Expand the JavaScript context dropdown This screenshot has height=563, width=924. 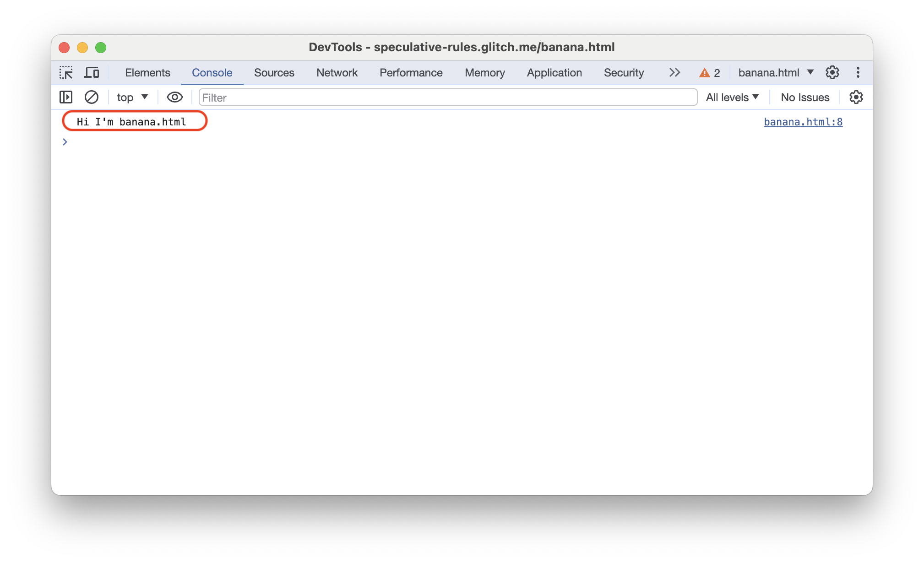pyautogui.click(x=130, y=97)
